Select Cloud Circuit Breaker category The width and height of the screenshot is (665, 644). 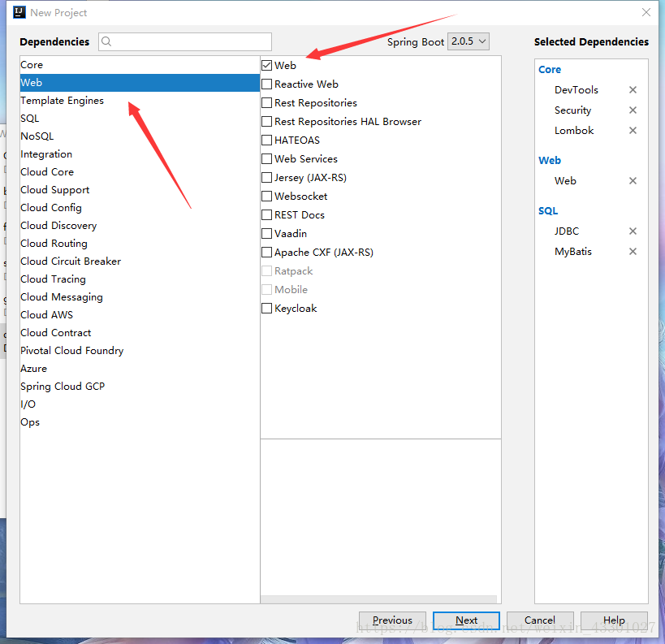tap(140, 261)
